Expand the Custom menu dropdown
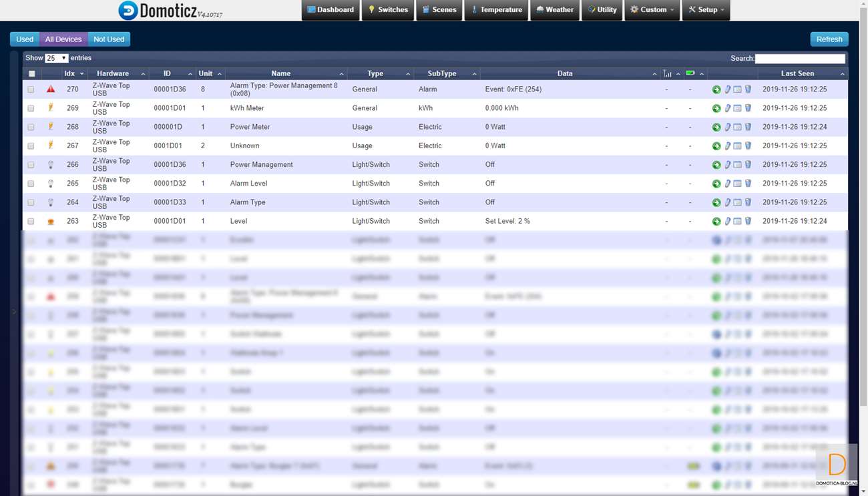The height and width of the screenshot is (496, 868). [x=652, y=10]
